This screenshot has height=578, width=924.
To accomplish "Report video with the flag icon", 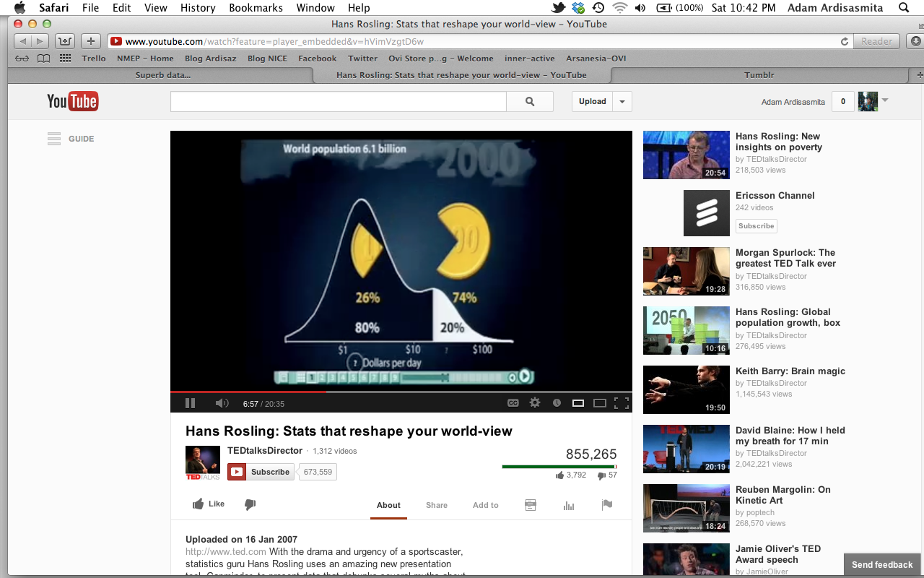I will tap(607, 505).
